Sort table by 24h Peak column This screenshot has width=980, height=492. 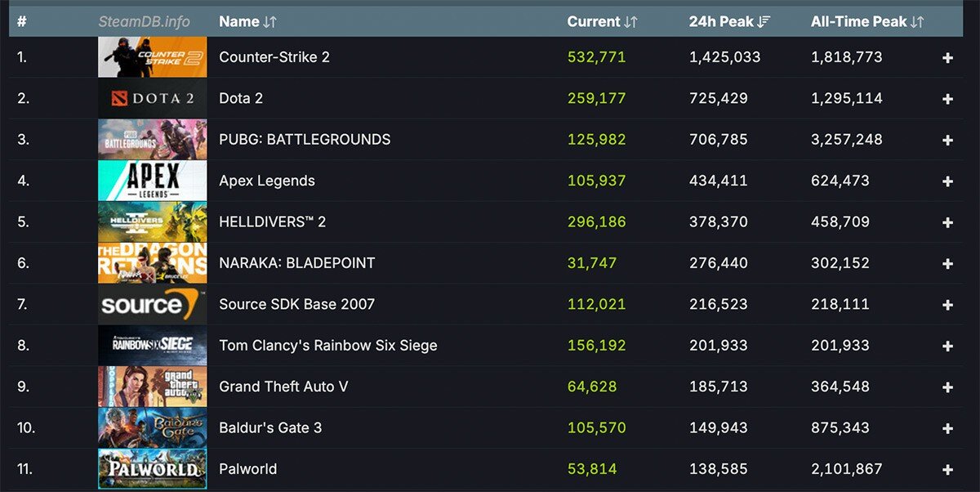pyautogui.click(x=729, y=22)
